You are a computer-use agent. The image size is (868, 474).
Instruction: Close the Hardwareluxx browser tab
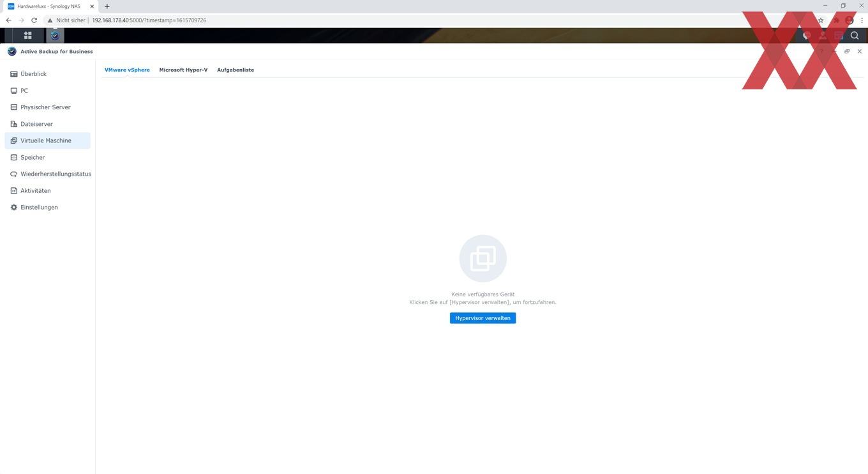(x=92, y=6)
